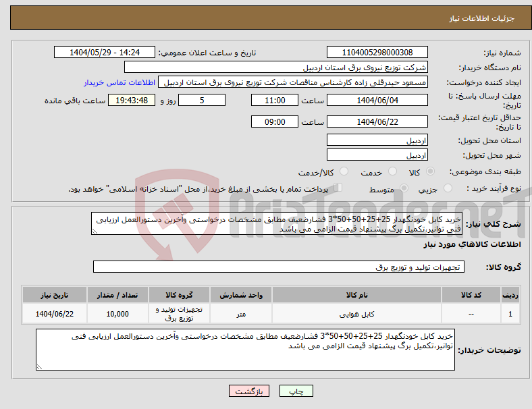Click response deadline date 1404/06/04

(377, 100)
